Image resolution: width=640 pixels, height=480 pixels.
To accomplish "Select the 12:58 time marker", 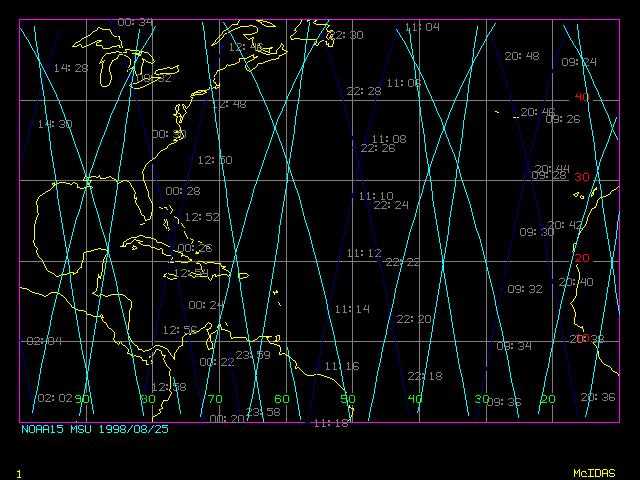I will (169, 387).
